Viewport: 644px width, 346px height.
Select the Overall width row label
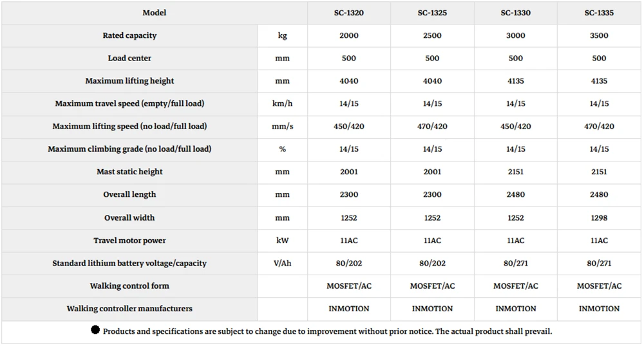129,217
